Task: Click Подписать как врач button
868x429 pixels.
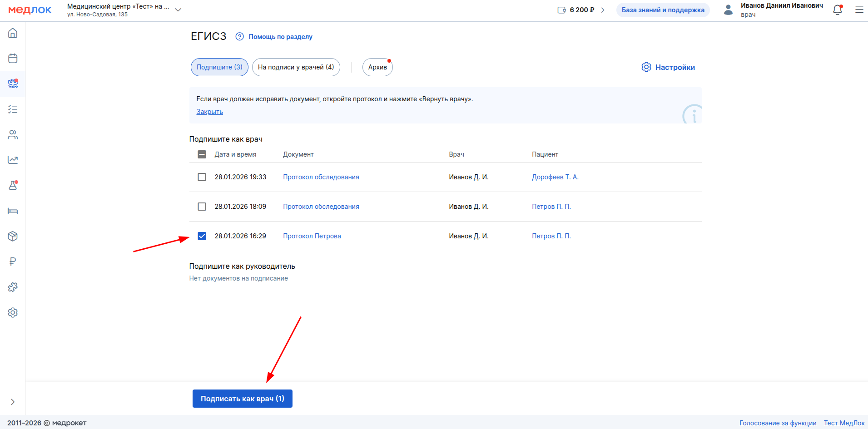Action: tap(242, 399)
